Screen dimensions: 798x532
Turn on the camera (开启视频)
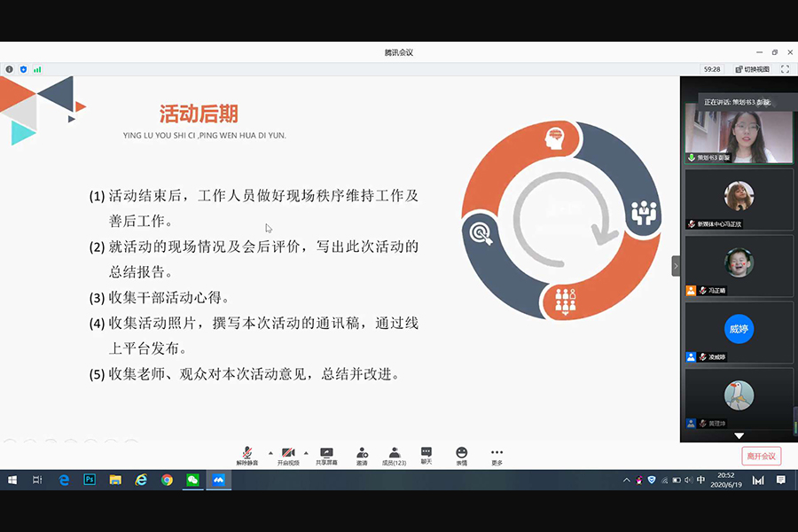point(288,455)
